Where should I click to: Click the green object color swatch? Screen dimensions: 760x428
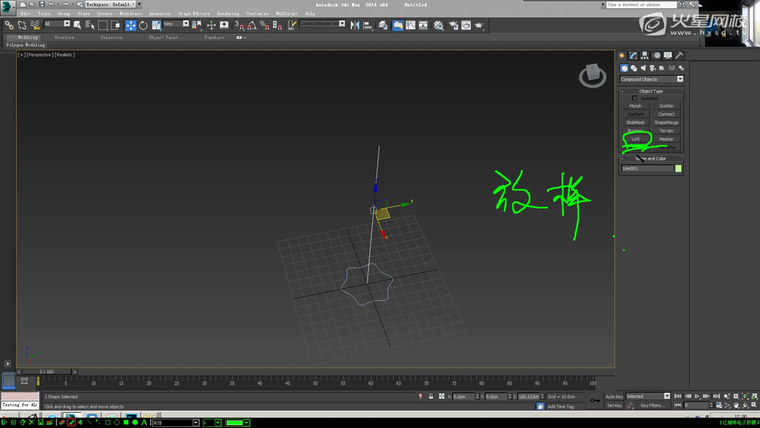point(679,168)
